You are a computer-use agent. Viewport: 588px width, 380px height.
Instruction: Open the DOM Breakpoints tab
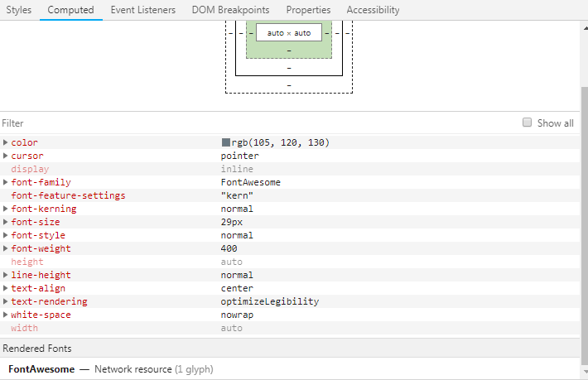click(x=230, y=10)
